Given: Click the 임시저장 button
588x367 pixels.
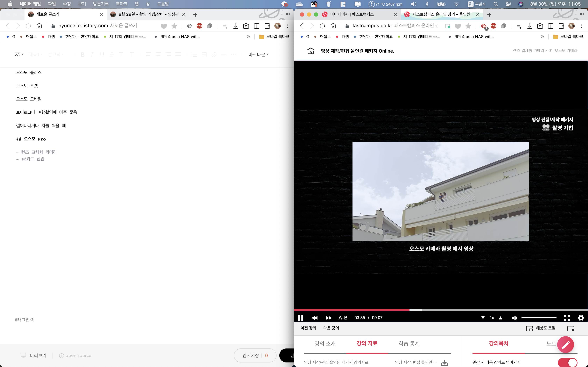Looking at the screenshot, I should [250, 355].
